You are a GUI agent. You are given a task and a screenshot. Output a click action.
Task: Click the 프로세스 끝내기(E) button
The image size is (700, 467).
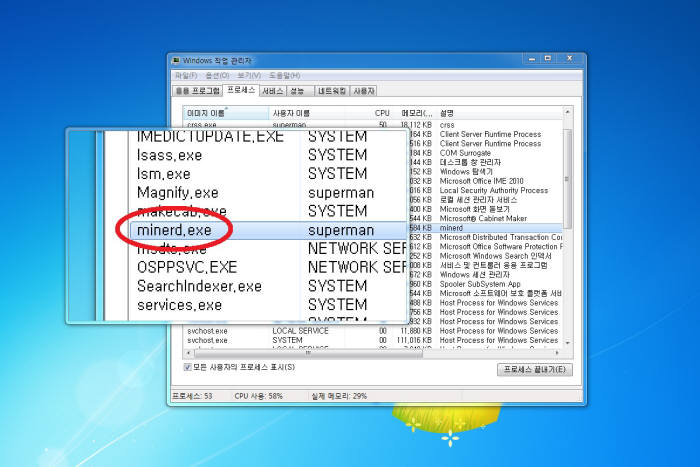point(534,369)
